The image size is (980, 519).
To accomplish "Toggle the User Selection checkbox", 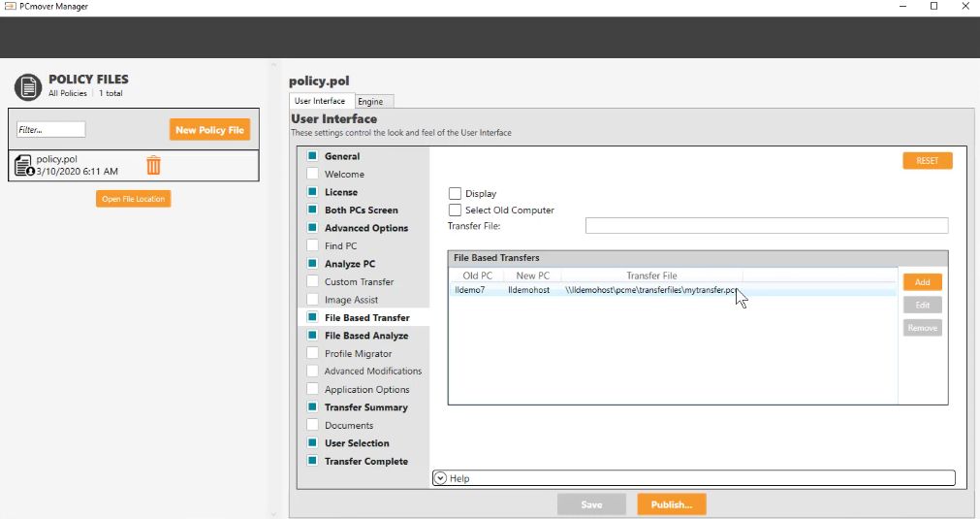I will pyautogui.click(x=312, y=442).
